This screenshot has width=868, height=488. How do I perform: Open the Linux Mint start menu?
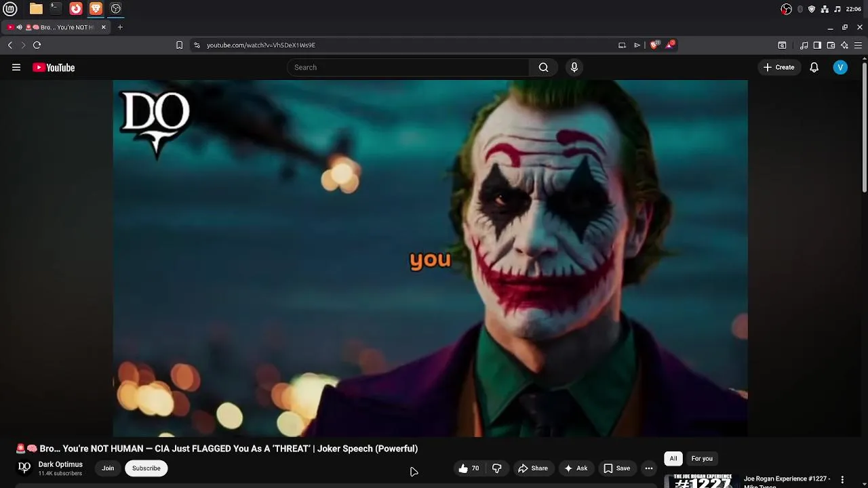click(x=10, y=9)
